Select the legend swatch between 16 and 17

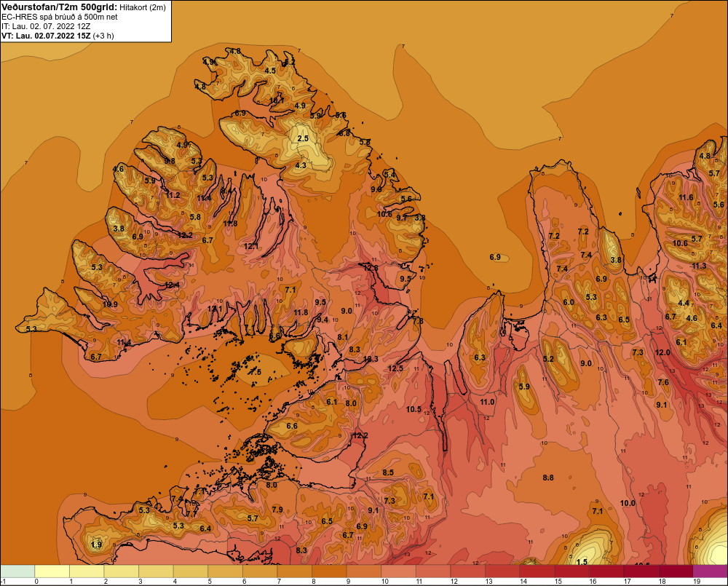(x=607, y=571)
